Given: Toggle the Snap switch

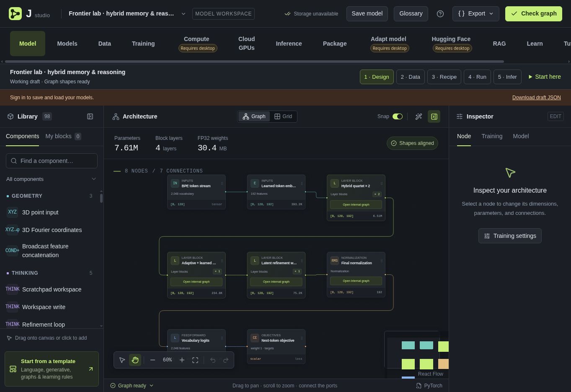Looking at the screenshot, I should pyautogui.click(x=398, y=116).
